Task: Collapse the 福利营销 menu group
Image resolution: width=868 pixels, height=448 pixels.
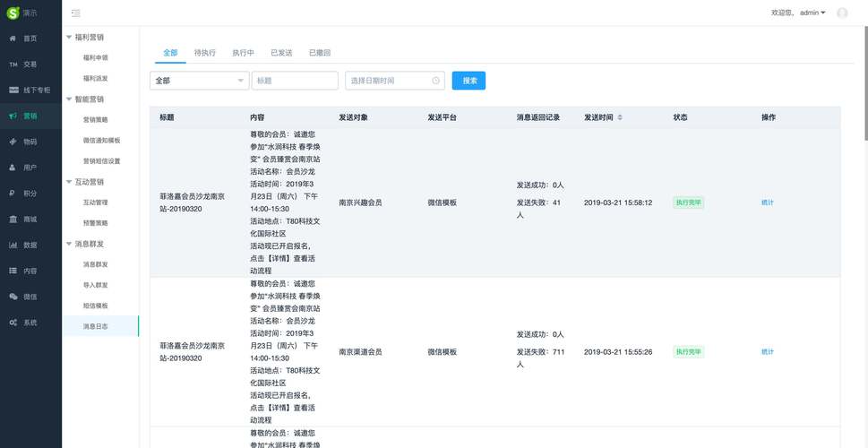Action: [x=69, y=37]
